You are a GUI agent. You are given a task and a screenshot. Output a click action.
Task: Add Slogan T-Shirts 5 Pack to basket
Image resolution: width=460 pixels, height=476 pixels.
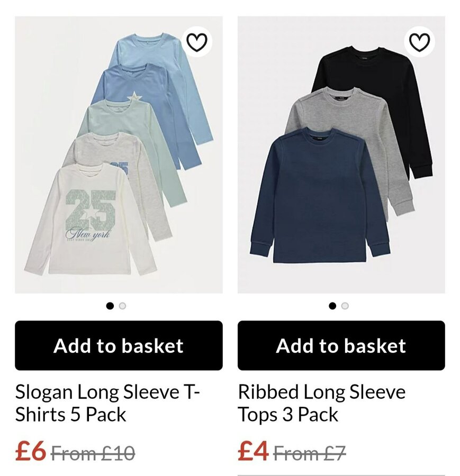coord(119,345)
